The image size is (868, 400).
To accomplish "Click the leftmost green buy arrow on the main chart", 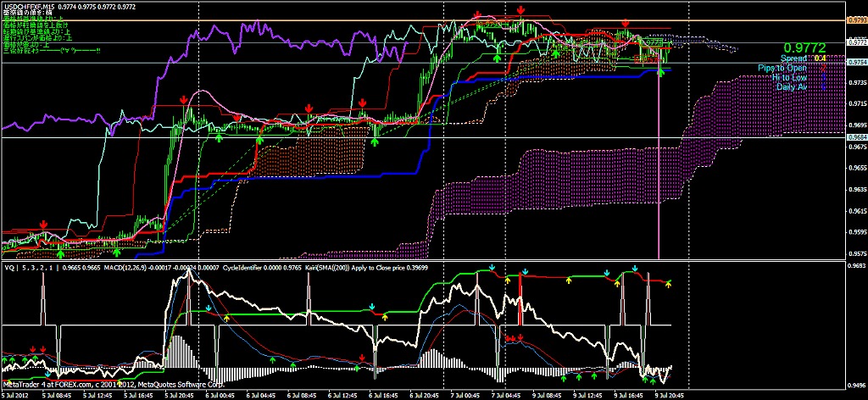I will [x=61, y=252].
